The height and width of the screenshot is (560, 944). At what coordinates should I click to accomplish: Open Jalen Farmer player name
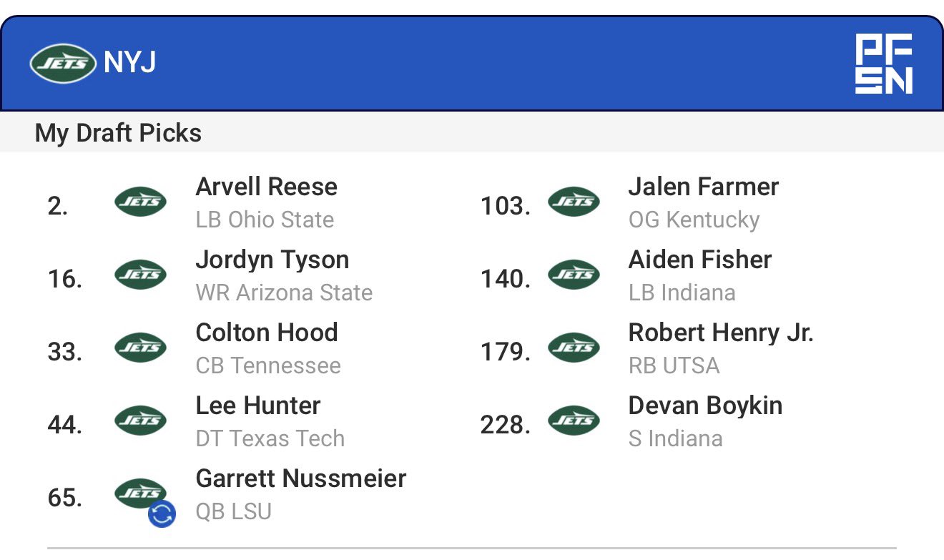coord(704,187)
